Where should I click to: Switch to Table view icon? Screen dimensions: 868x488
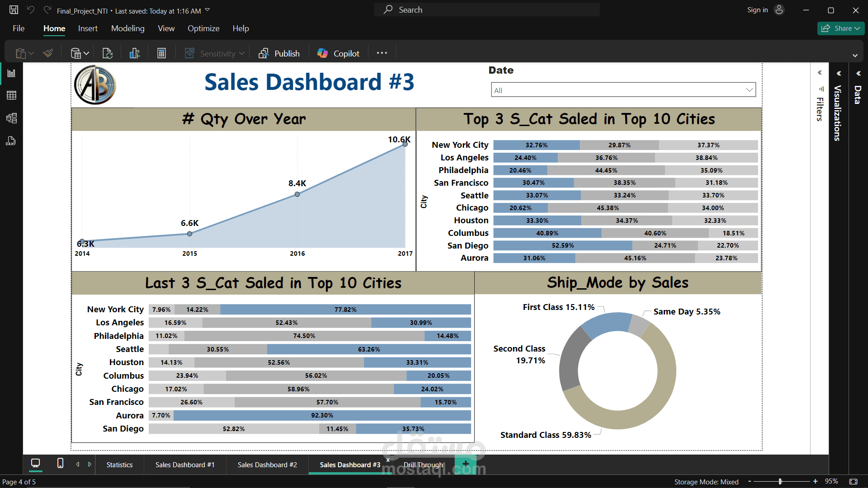click(x=11, y=95)
